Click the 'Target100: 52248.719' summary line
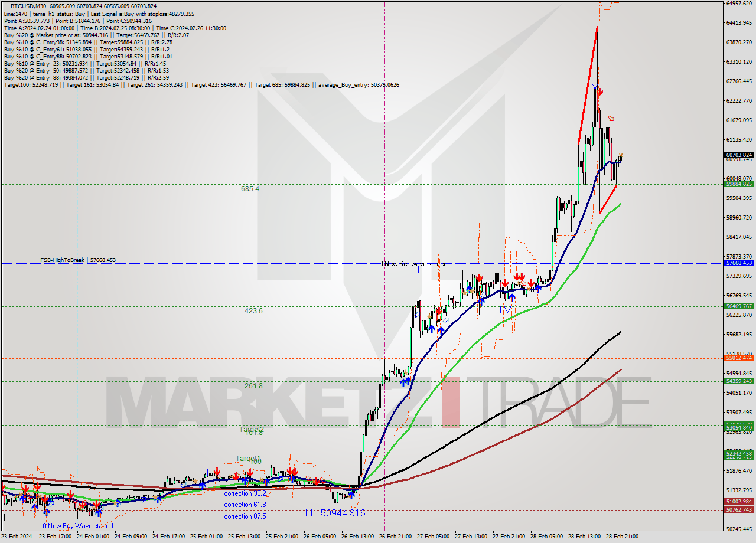This screenshot has width=756, height=543. (x=201, y=84)
